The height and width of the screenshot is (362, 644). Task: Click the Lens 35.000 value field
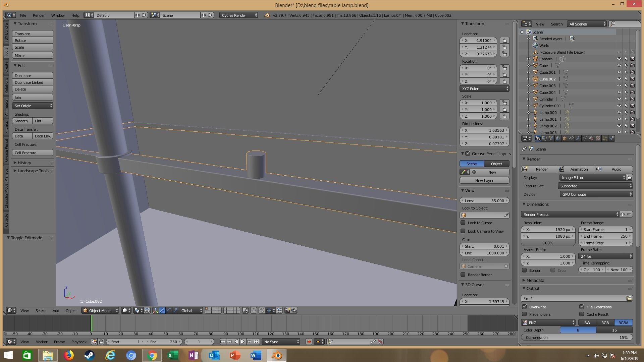click(485, 201)
